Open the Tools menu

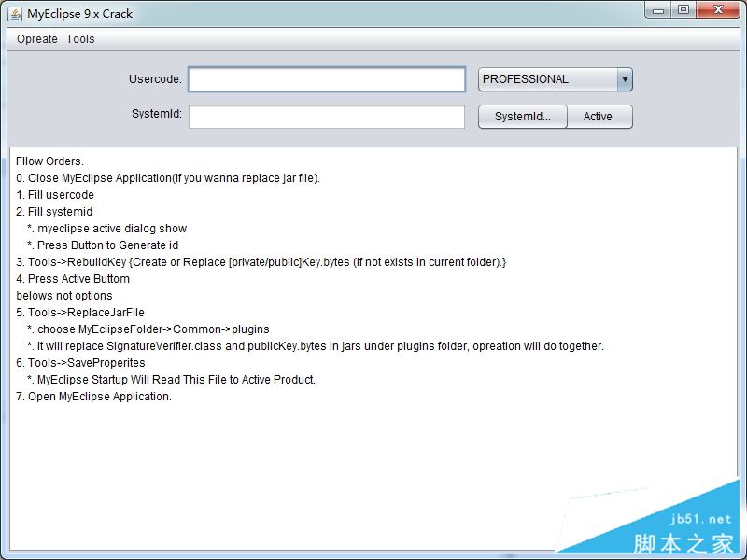click(80, 39)
